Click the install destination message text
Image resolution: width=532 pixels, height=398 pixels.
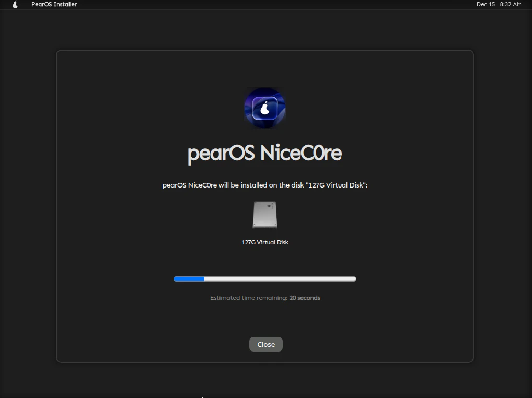(265, 185)
